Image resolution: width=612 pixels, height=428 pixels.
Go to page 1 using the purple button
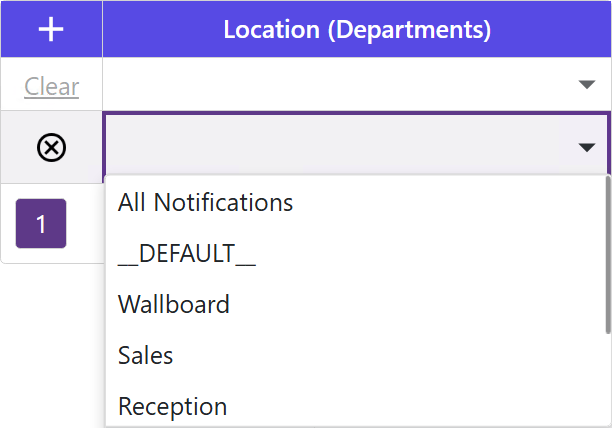41,223
